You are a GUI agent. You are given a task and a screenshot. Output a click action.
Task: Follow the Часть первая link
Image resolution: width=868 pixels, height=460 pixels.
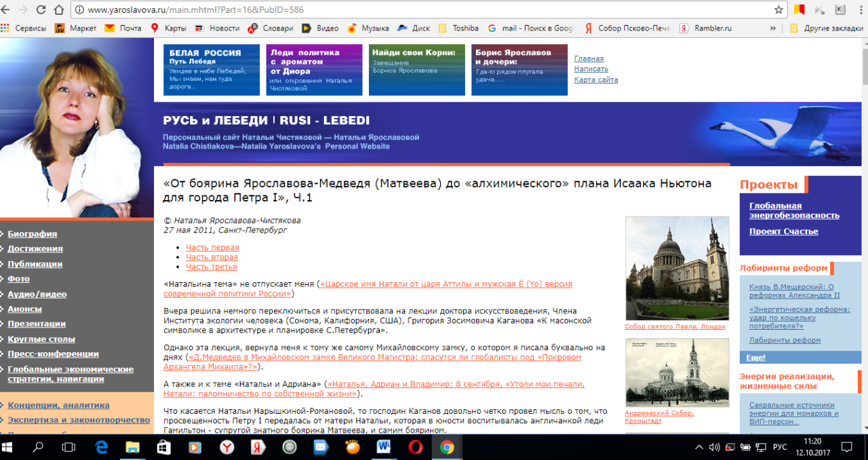pos(212,248)
